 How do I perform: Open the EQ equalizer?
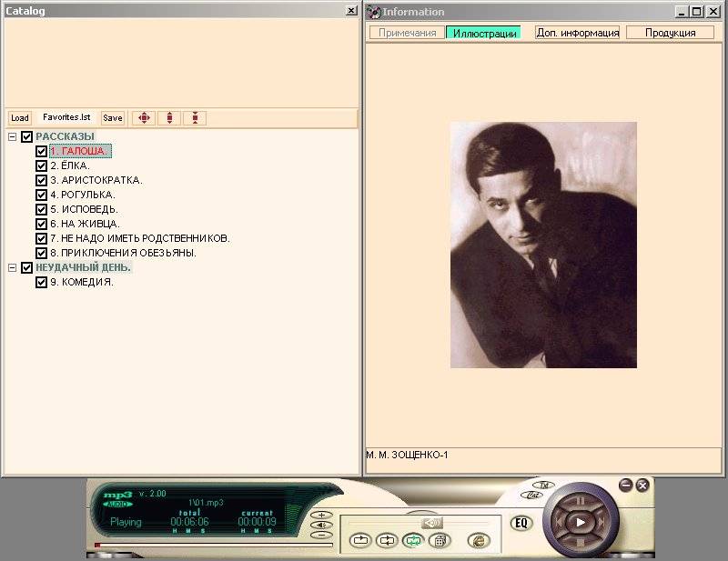click(x=521, y=523)
